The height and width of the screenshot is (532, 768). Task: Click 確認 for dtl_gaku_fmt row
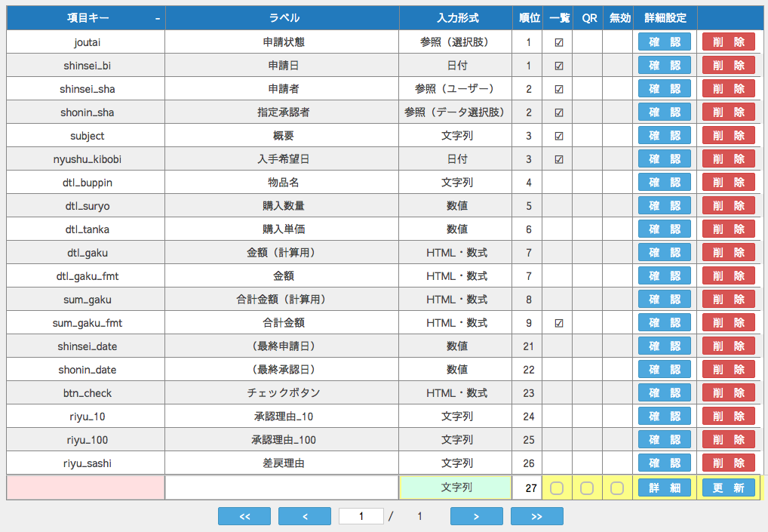pyautogui.click(x=664, y=275)
